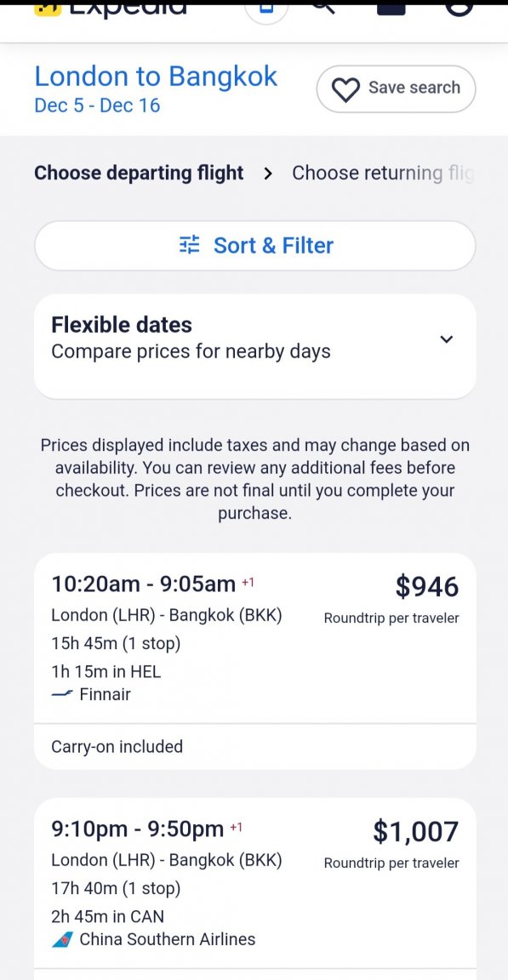Click the heart icon in Save search
Viewport: 508px width, 980px height.
[345, 89]
